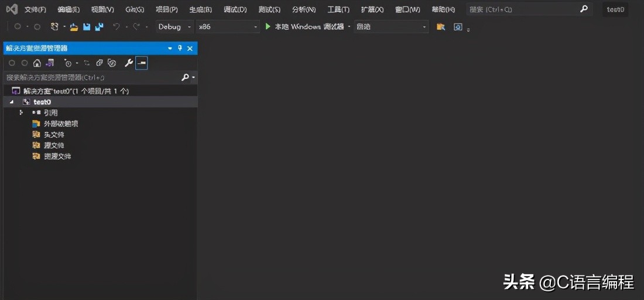Viewport: 644px width, 300px height.
Task: Click the New Project toolbar icon
Action: [x=54, y=27]
